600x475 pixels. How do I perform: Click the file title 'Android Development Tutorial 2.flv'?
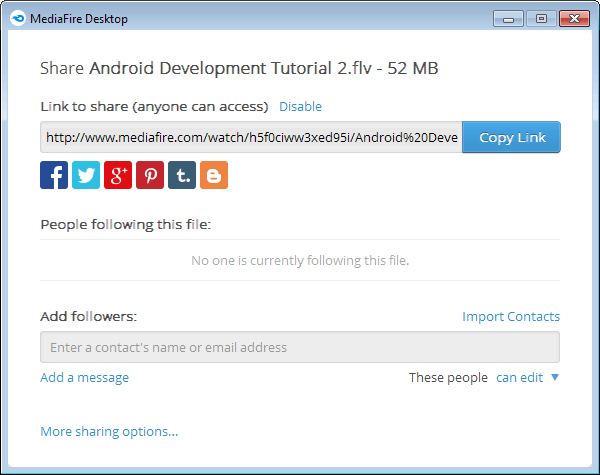tap(230, 69)
